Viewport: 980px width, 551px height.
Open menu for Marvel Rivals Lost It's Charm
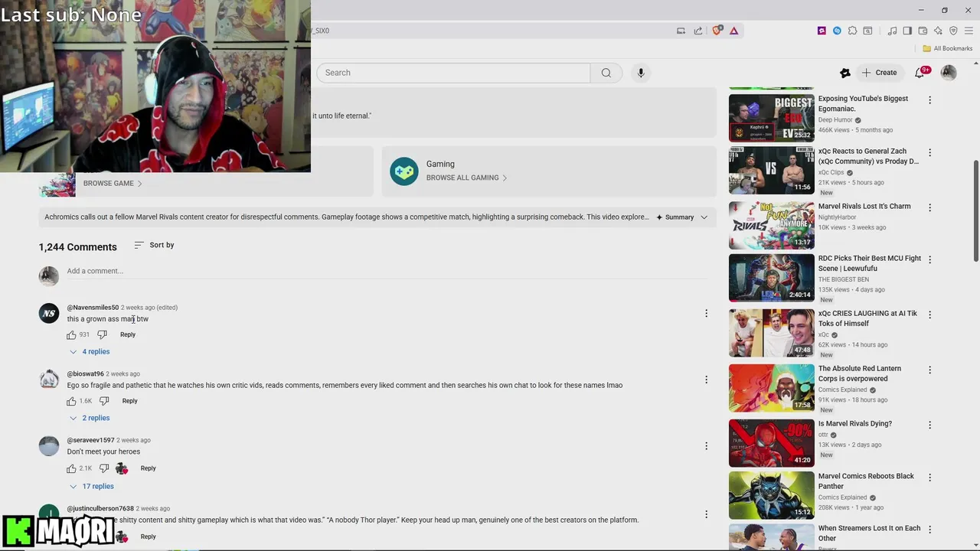(x=929, y=207)
